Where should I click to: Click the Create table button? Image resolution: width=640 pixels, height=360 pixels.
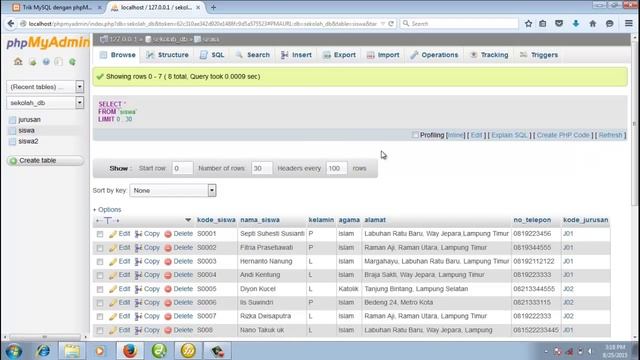(45, 160)
